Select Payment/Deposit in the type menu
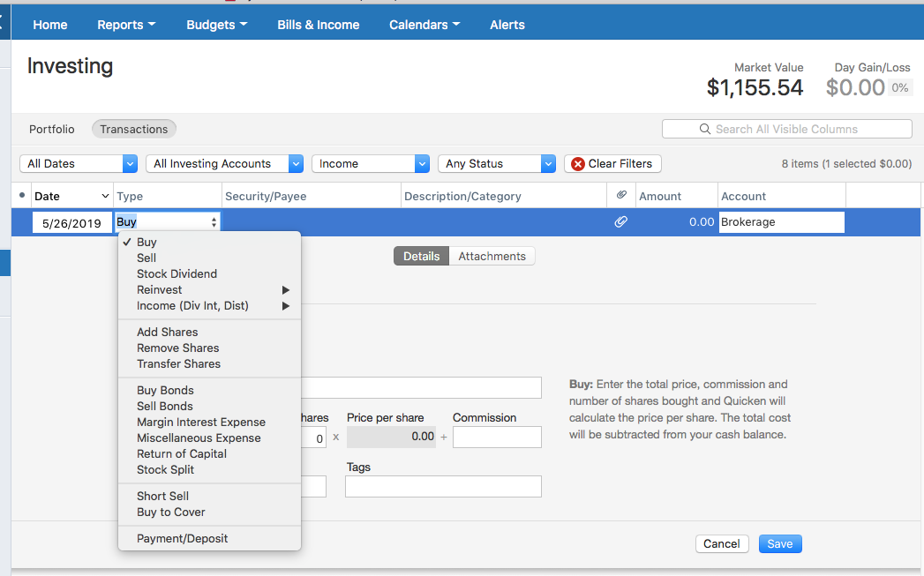Screen dimensions: 924x576 pos(182,538)
